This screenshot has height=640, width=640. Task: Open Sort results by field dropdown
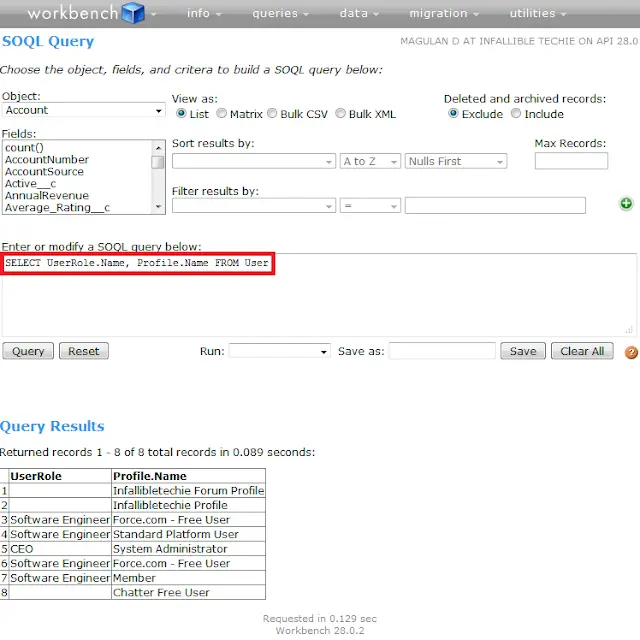[253, 161]
